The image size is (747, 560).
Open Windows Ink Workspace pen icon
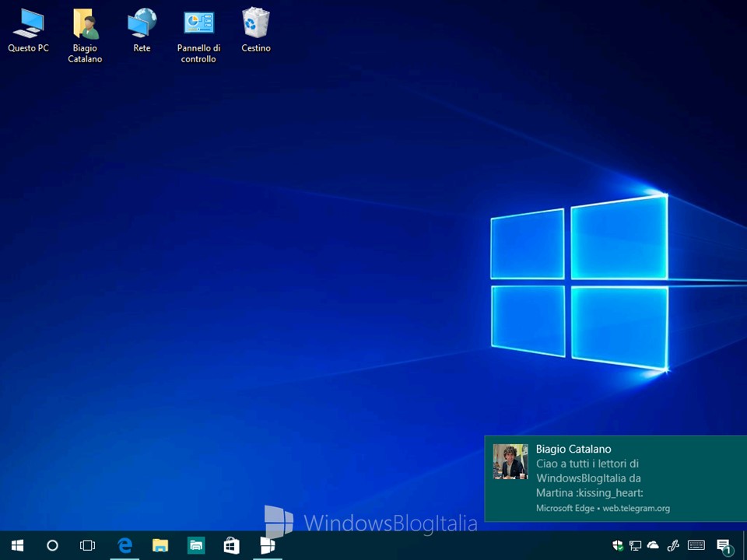pos(673,545)
